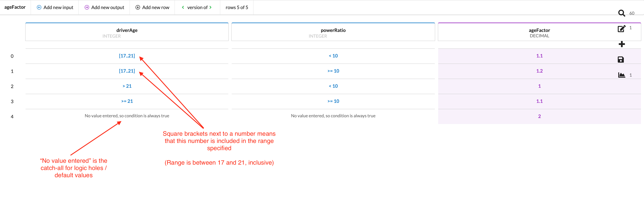Edit the [17..21] condition in row 0
Viewport: 644px width, 202px height.
coord(127,56)
